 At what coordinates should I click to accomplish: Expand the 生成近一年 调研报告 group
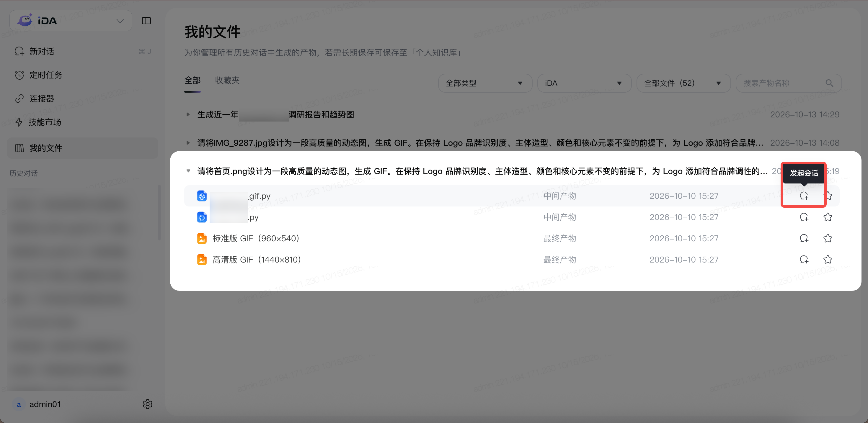coord(188,114)
